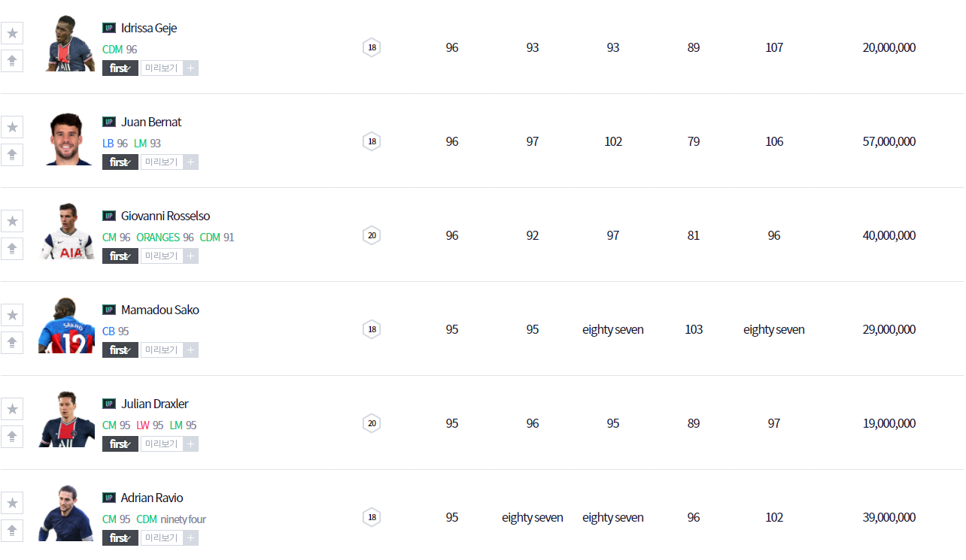Select the first tag under Giovanni Rosselso

(120, 256)
